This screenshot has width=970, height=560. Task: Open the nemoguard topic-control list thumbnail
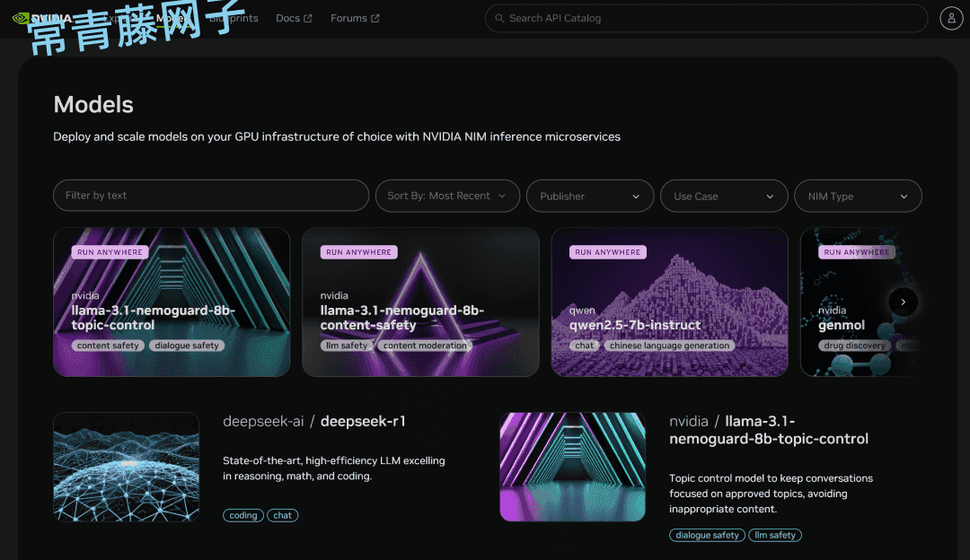click(x=572, y=467)
